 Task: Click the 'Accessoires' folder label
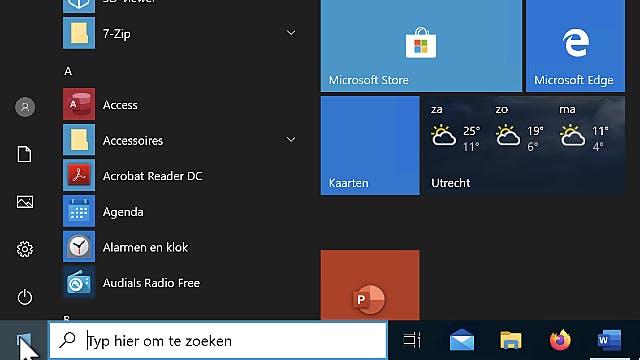[x=133, y=140]
